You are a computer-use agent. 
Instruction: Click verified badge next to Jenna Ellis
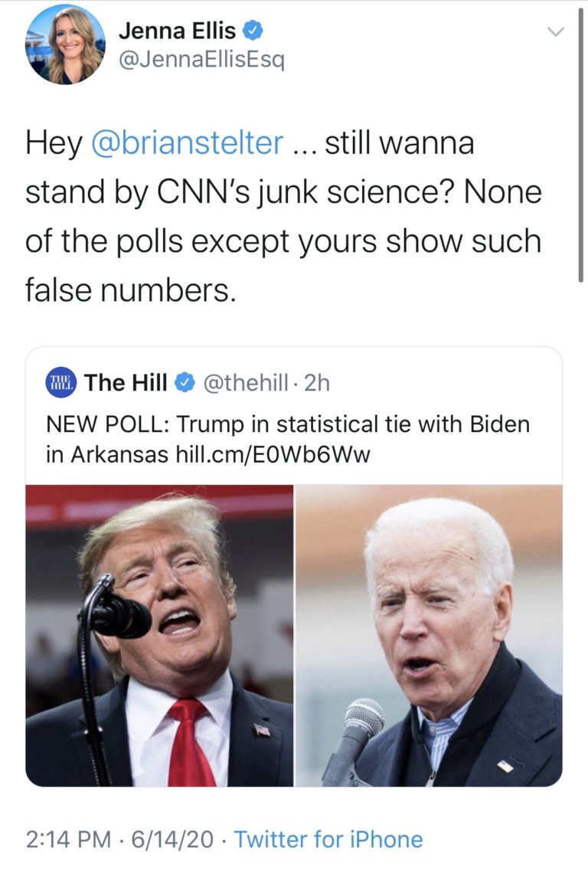255,31
